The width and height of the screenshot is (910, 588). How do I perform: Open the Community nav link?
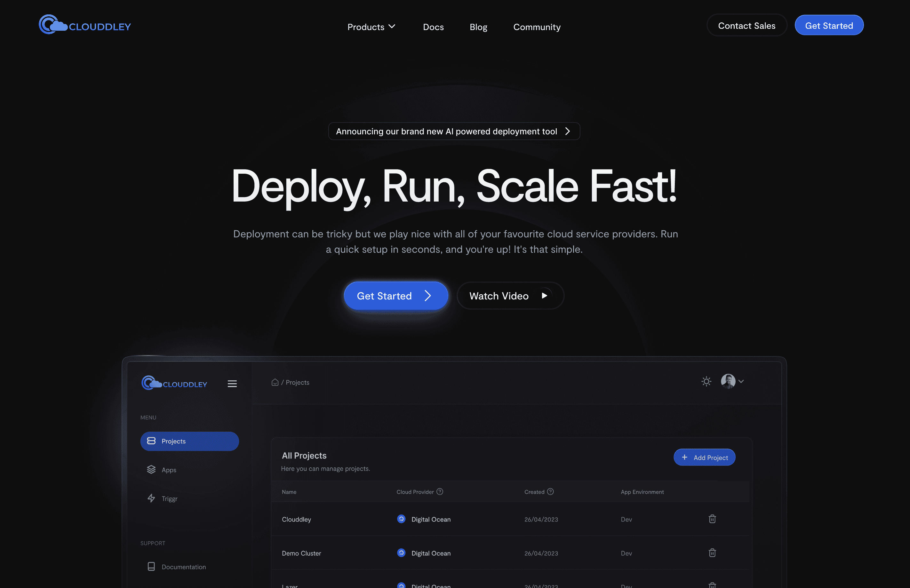point(537,27)
